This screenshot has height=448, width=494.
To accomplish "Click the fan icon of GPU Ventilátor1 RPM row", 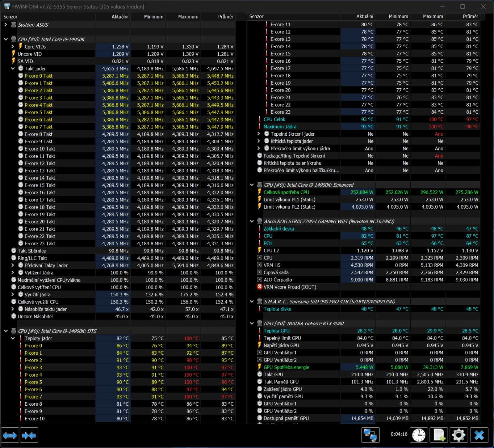I will 260,353.
